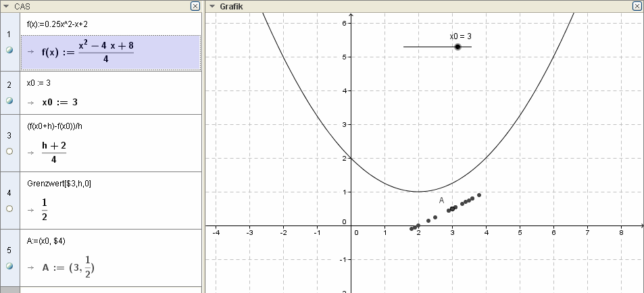
Task: Click the (h+2)/4 output in row 3
Action: (58, 152)
